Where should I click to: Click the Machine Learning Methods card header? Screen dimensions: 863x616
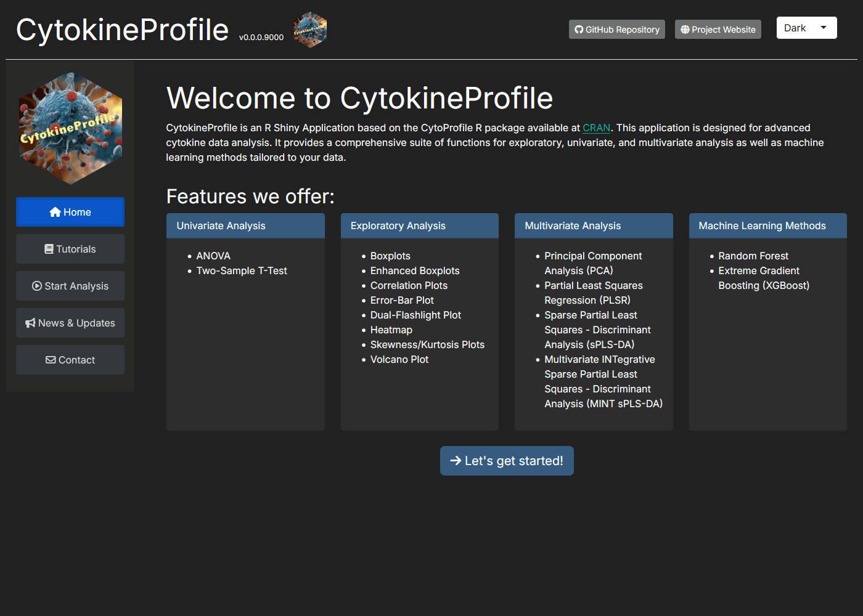767,225
